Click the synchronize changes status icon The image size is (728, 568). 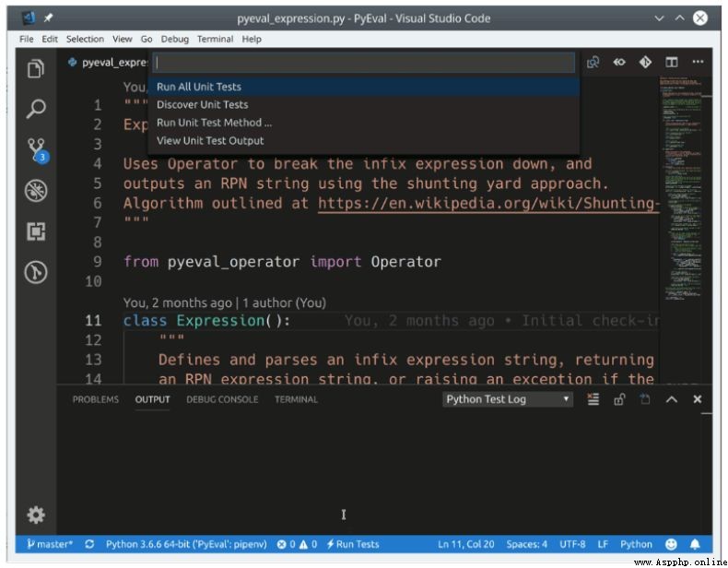(89, 544)
